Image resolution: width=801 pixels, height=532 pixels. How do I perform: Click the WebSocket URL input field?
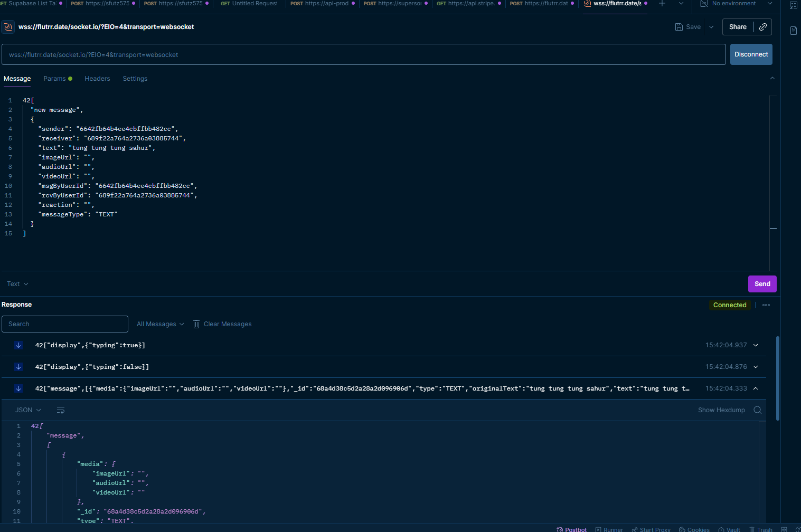click(364, 54)
